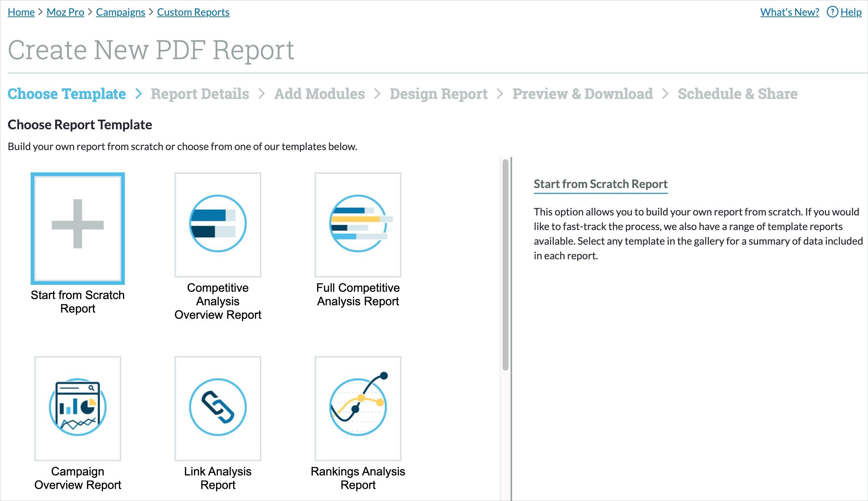
Task: Open the What's New? page
Action: point(790,12)
